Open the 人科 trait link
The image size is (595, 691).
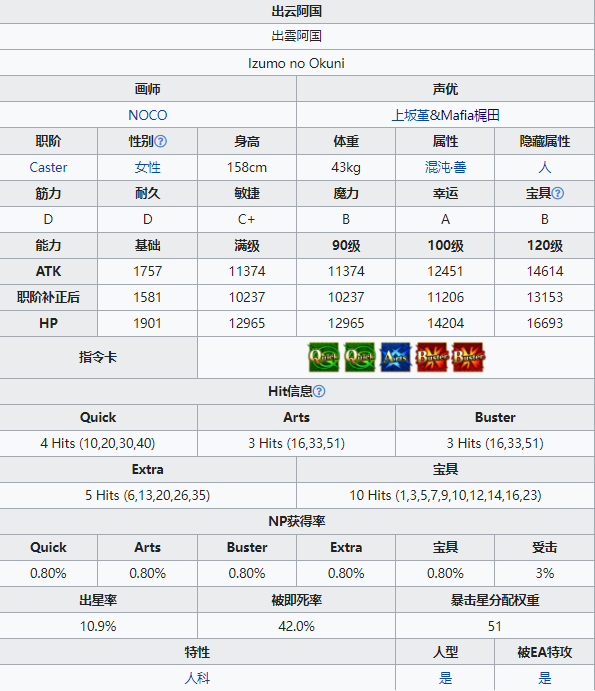[x=197, y=678]
